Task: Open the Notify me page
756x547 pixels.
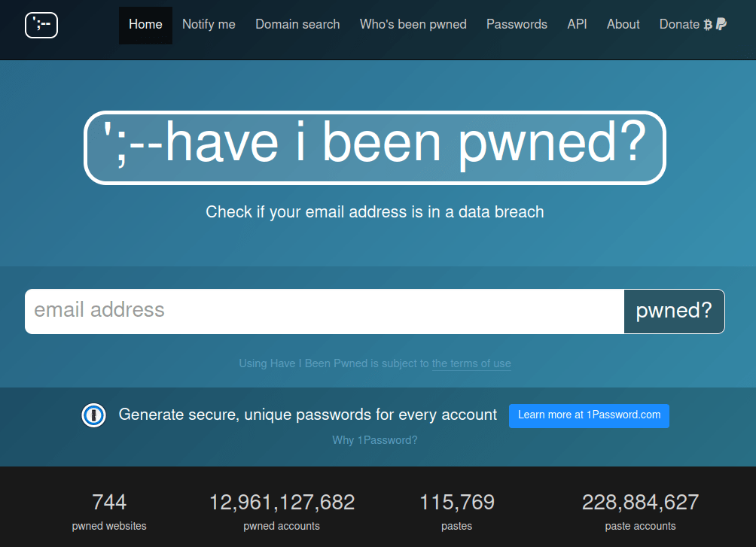Action: tap(209, 25)
